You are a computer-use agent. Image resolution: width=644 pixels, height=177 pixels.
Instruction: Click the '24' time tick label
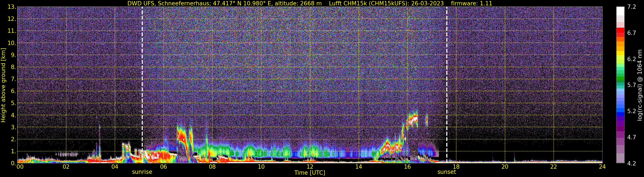click(602, 167)
